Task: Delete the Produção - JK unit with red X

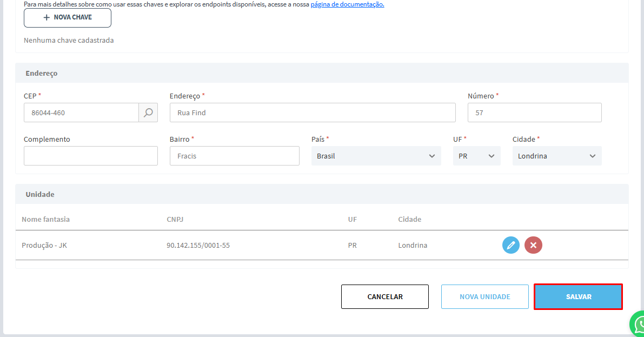Action: click(533, 245)
